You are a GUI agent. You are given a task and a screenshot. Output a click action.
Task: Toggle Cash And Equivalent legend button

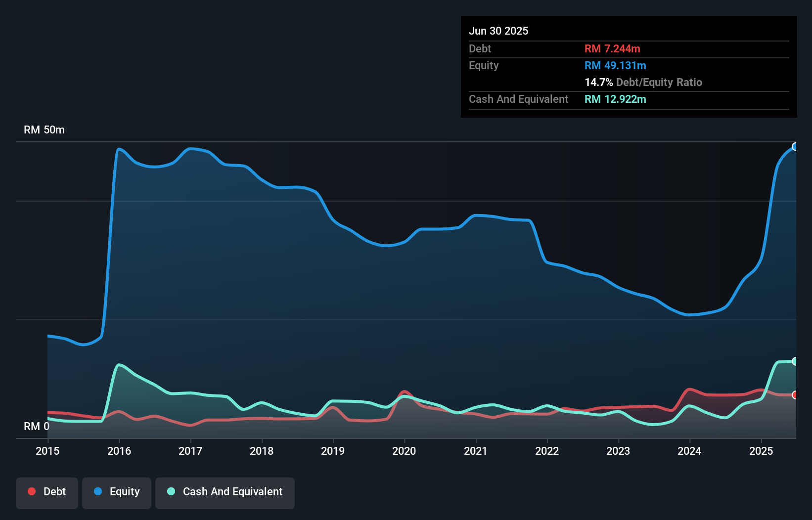[225, 492]
